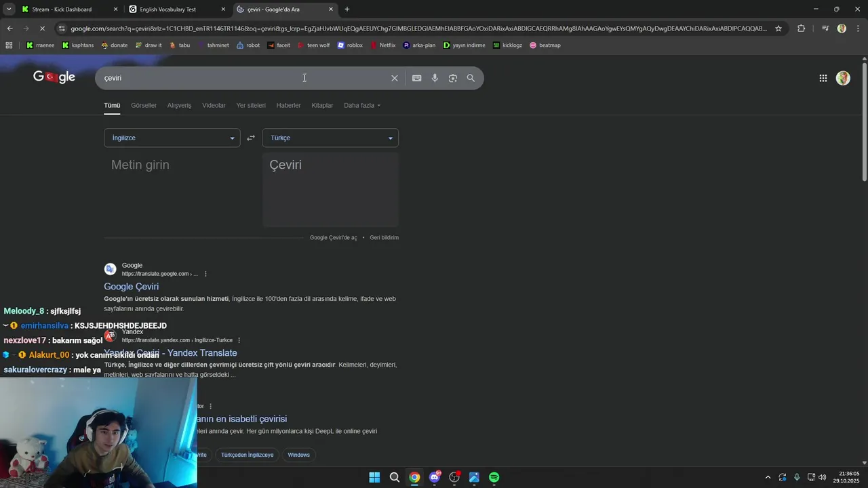Open the faceit bookmark
The height and width of the screenshot is (488, 868).
tap(279, 45)
